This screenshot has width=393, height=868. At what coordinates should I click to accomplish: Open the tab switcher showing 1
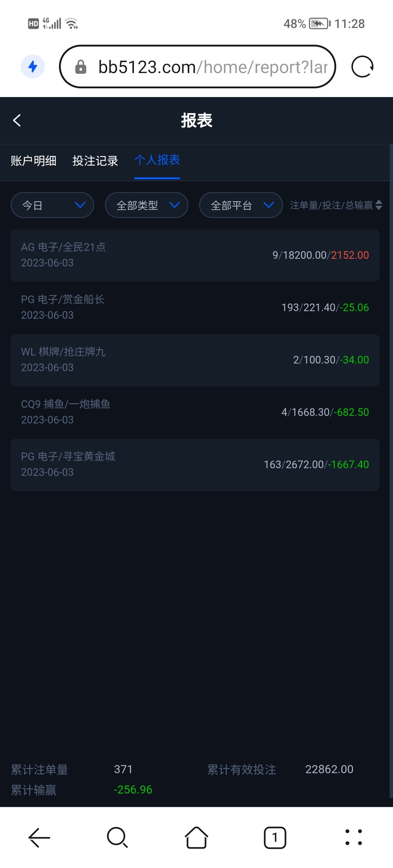pyautogui.click(x=275, y=837)
